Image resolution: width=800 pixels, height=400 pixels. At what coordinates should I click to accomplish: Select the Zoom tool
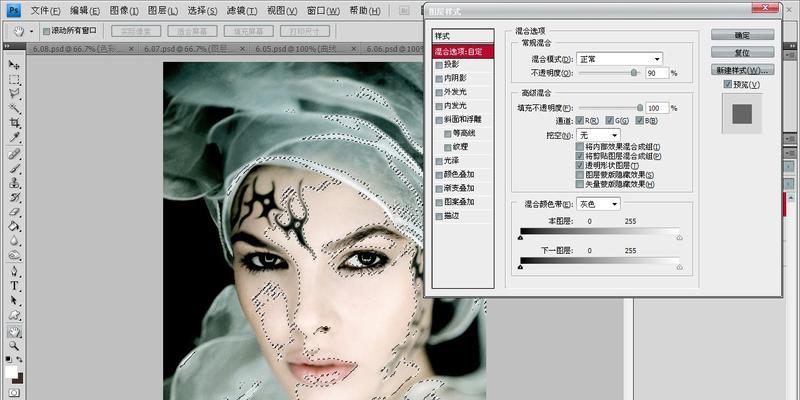tap(14, 346)
